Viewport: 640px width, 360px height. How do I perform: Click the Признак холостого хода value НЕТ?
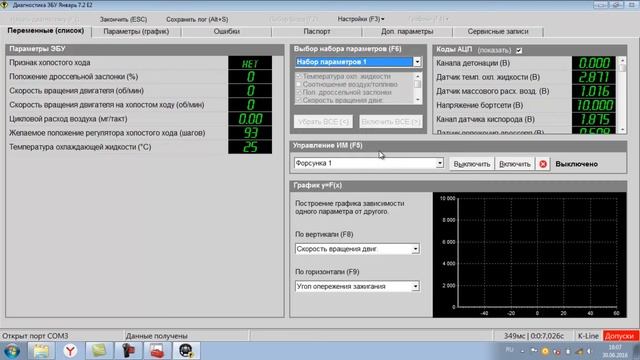(250, 63)
